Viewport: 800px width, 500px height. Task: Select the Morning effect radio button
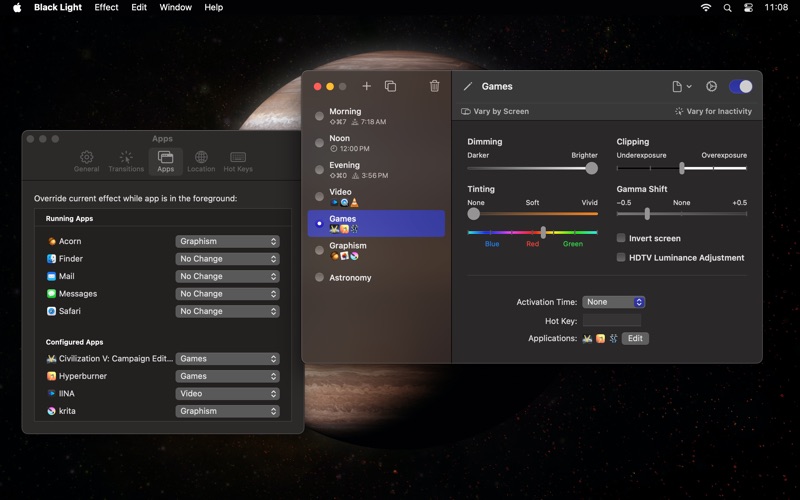click(319, 116)
